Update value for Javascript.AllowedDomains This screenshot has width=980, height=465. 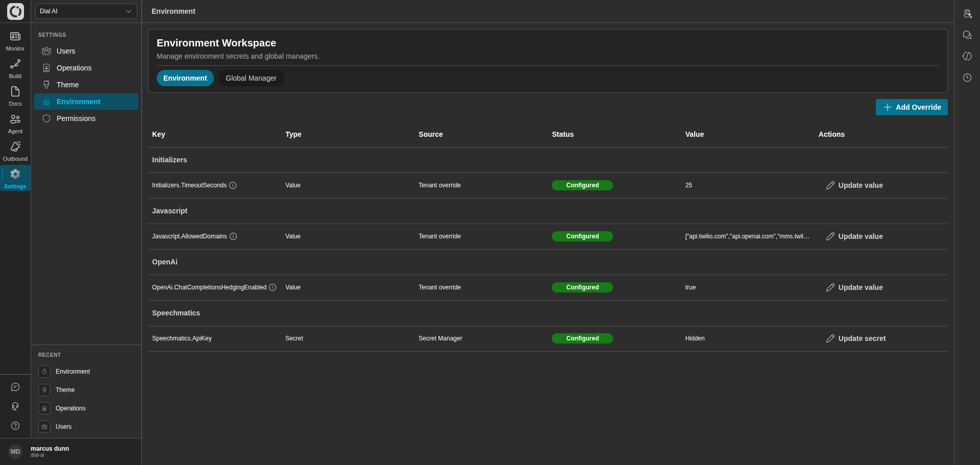(854, 236)
